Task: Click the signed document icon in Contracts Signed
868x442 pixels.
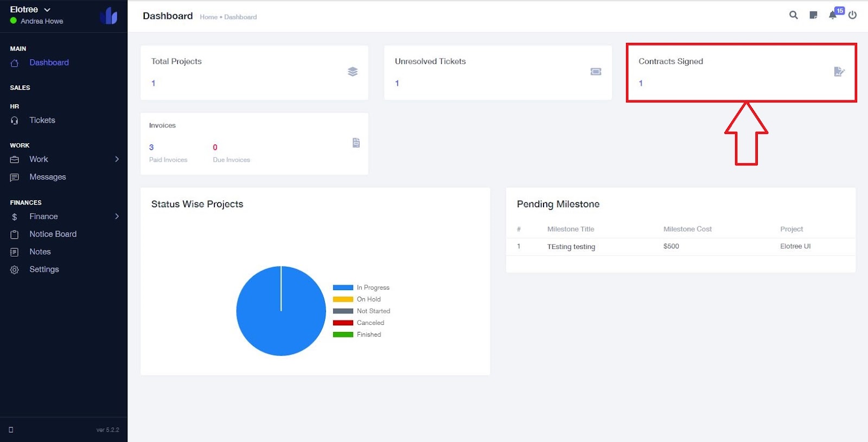Action: (x=839, y=72)
